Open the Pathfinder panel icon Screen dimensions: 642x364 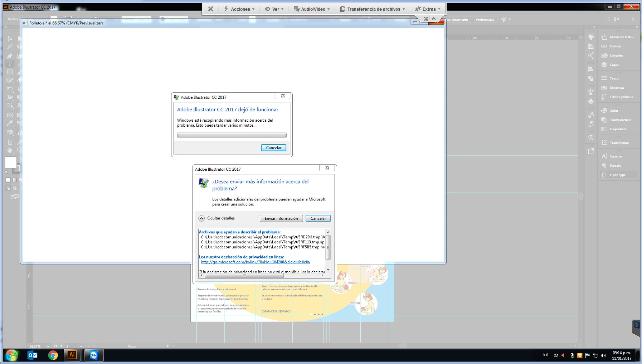point(591,78)
